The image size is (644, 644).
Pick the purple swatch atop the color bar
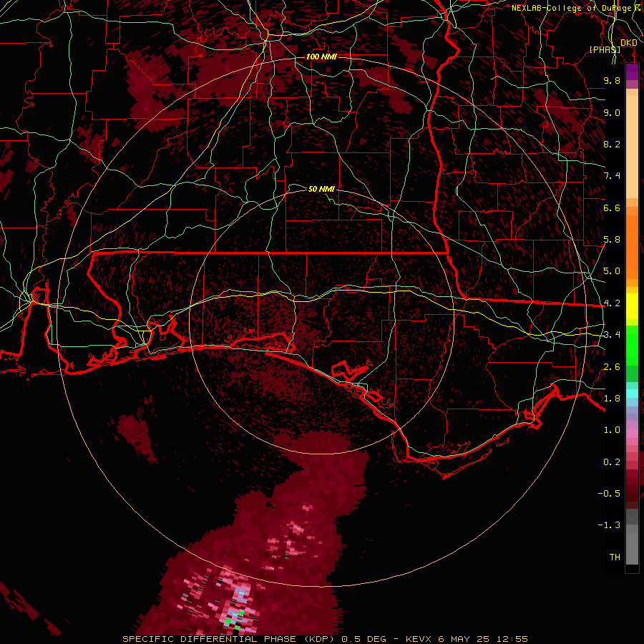(x=632, y=72)
